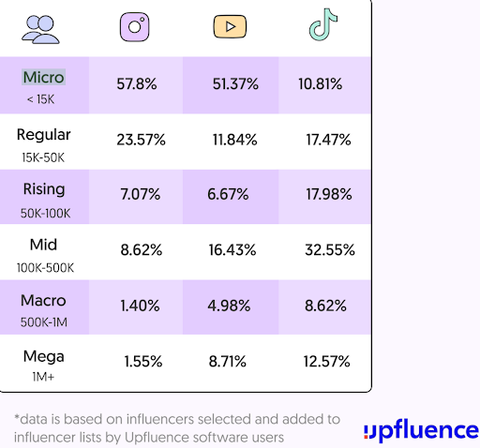Click the 51.37% YouTube Micro value
The width and height of the screenshot is (480, 448).
235,84
